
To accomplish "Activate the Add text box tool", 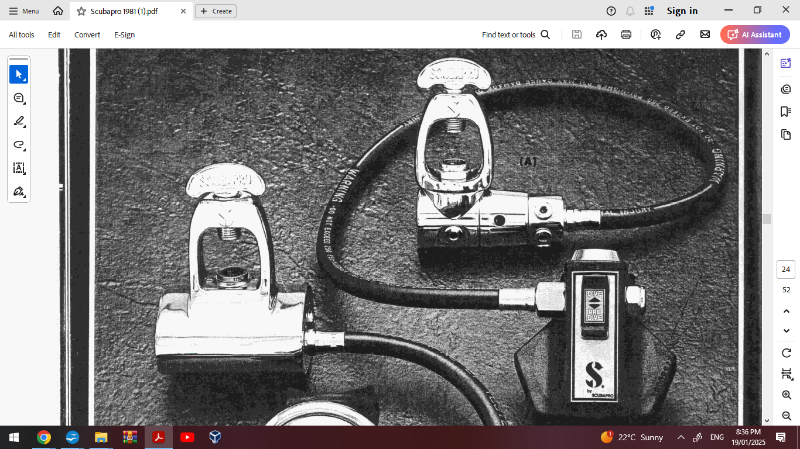I will [x=19, y=168].
